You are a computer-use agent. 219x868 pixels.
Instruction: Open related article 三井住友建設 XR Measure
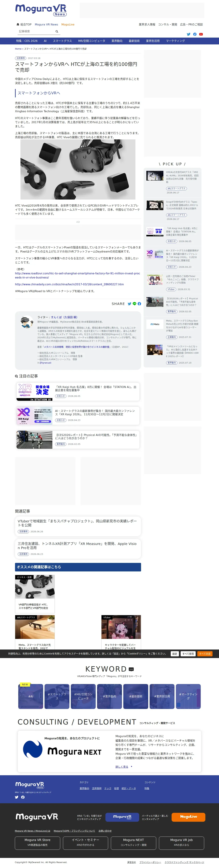tap(78, 549)
